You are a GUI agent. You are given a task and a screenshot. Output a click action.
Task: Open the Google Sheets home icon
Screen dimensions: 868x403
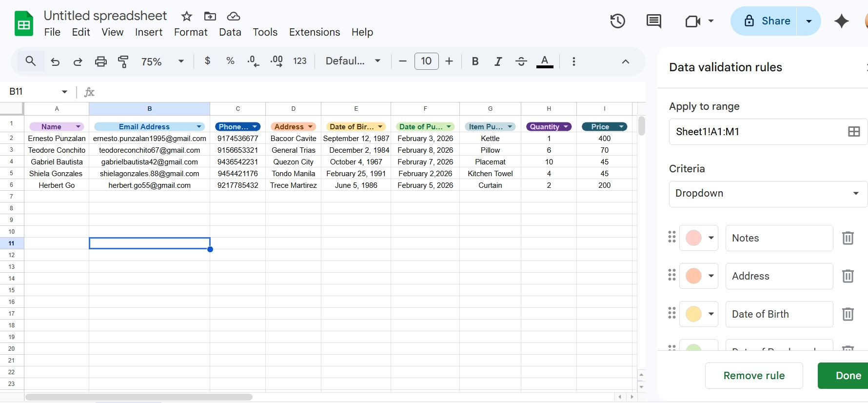click(23, 23)
